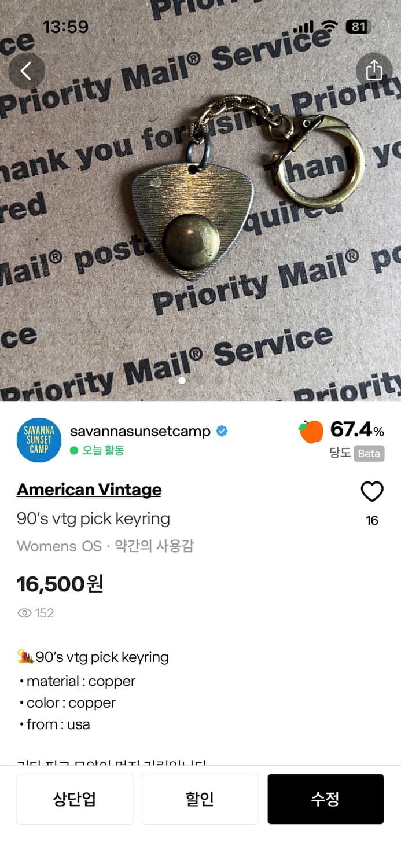Viewport: 401px width, 868px height.
Task: Open the keyring product photo
Action: pos(200,200)
